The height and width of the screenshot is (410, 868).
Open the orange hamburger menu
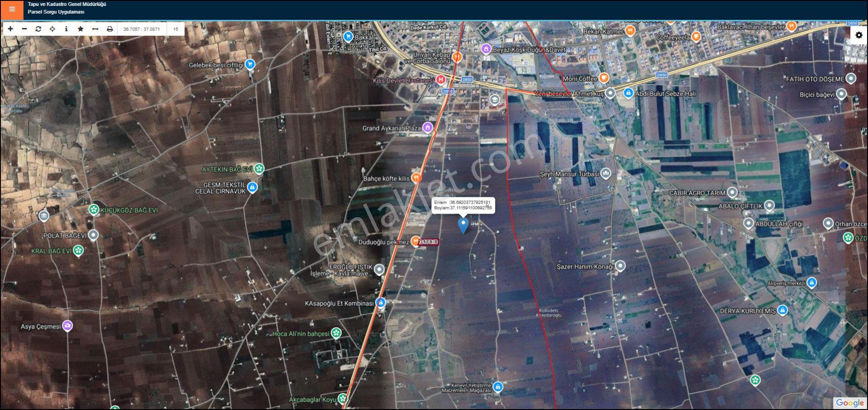point(12,10)
